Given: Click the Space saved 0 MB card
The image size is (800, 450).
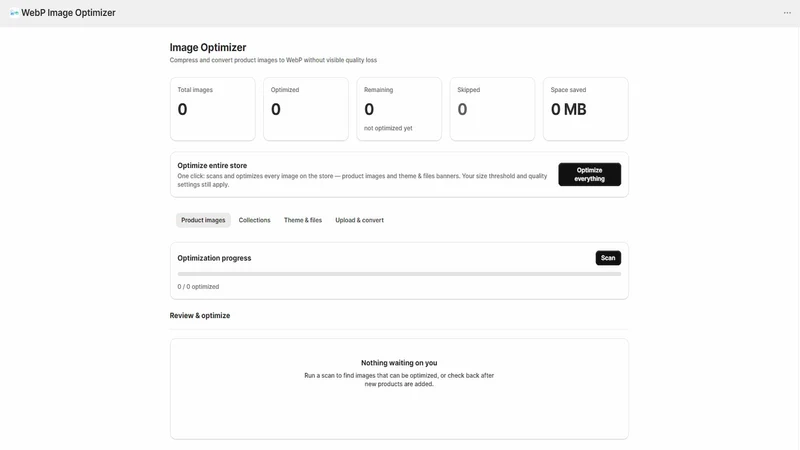Looking at the screenshot, I should click(586, 109).
